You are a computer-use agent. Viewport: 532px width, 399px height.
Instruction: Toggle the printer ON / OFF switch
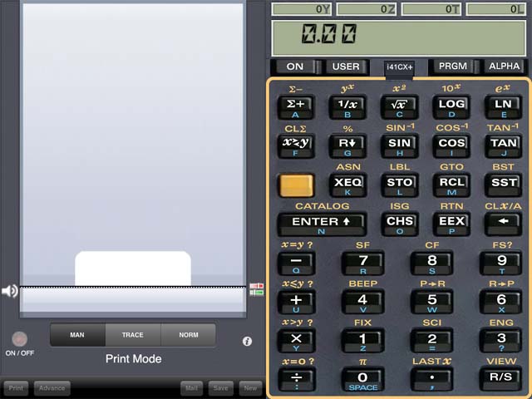pos(19,338)
